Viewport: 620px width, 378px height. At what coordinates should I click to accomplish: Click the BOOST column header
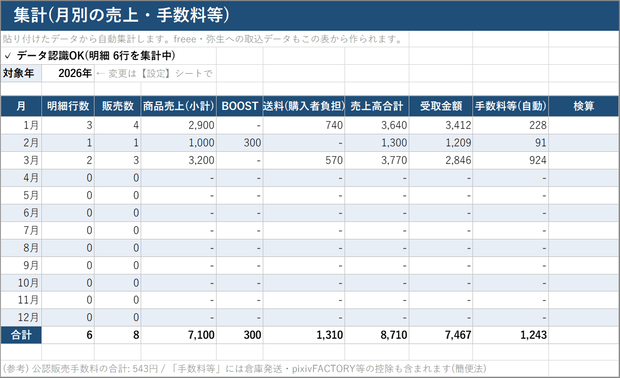(x=240, y=106)
